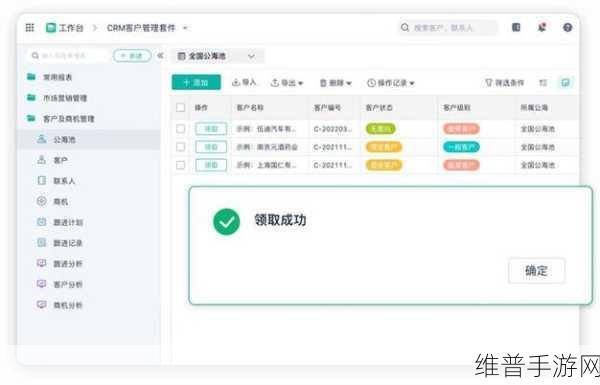Click the green status badge in row C-202203
The height and width of the screenshot is (385, 600).
[380, 129]
